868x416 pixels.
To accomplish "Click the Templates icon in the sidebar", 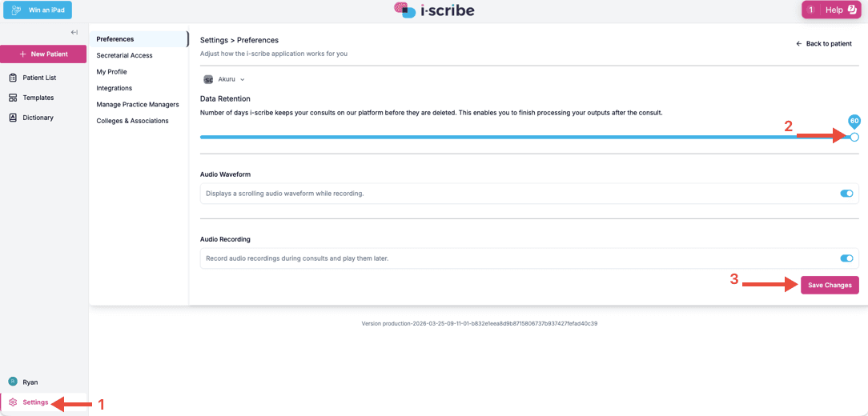I will 14,98.
